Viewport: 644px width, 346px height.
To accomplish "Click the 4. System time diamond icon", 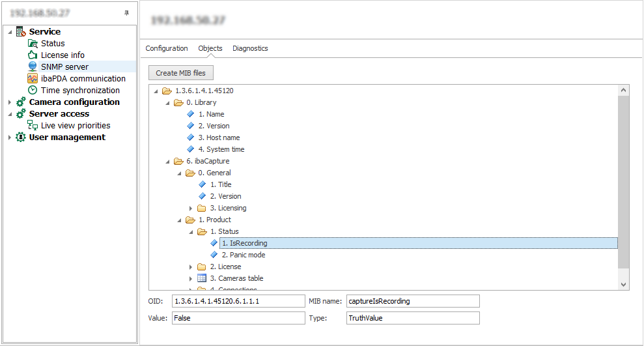I will click(191, 149).
